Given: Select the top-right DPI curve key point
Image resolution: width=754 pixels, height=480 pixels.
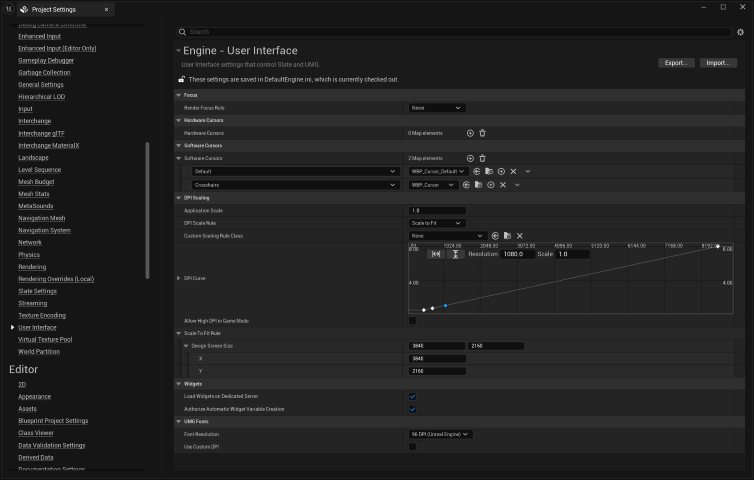Looking at the screenshot, I should (716, 246).
